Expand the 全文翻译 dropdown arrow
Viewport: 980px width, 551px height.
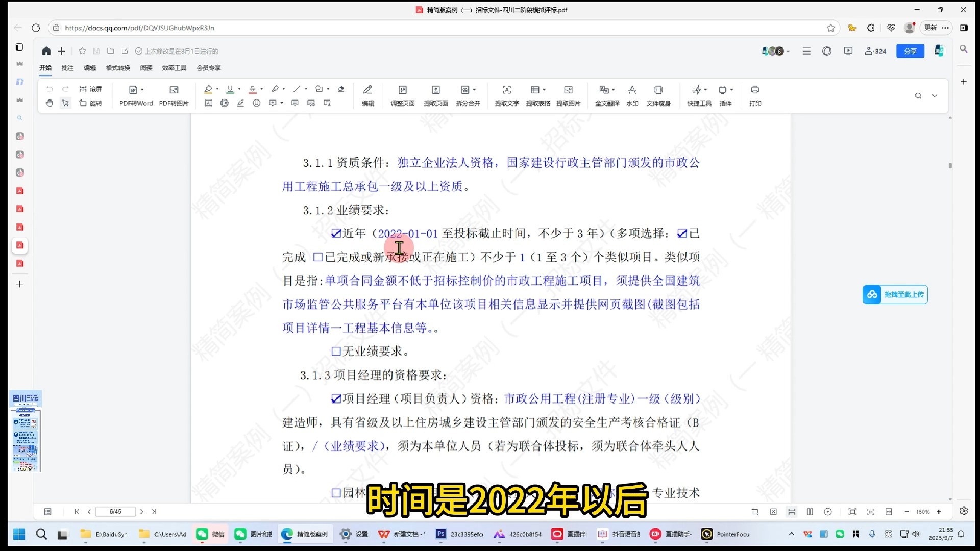613,90
